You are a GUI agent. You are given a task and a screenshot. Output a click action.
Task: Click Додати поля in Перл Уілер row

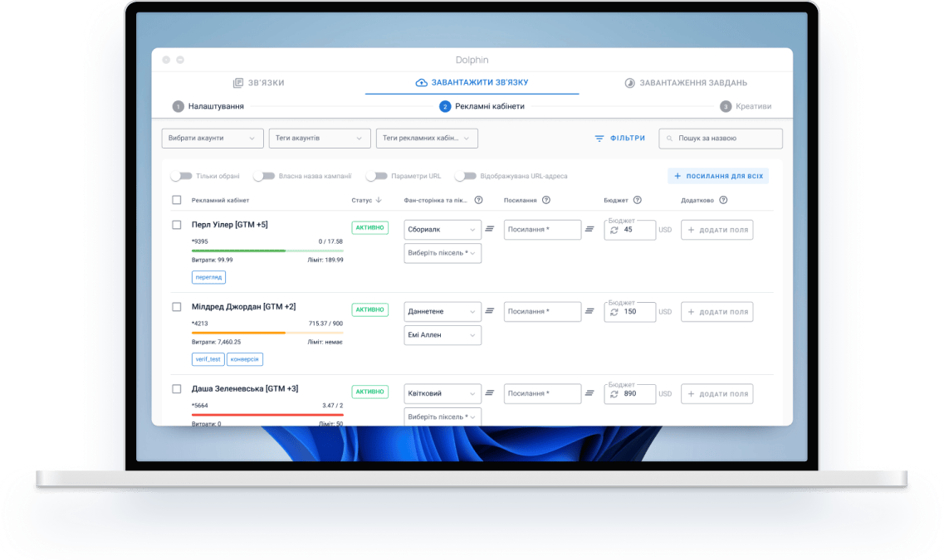[717, 230]
